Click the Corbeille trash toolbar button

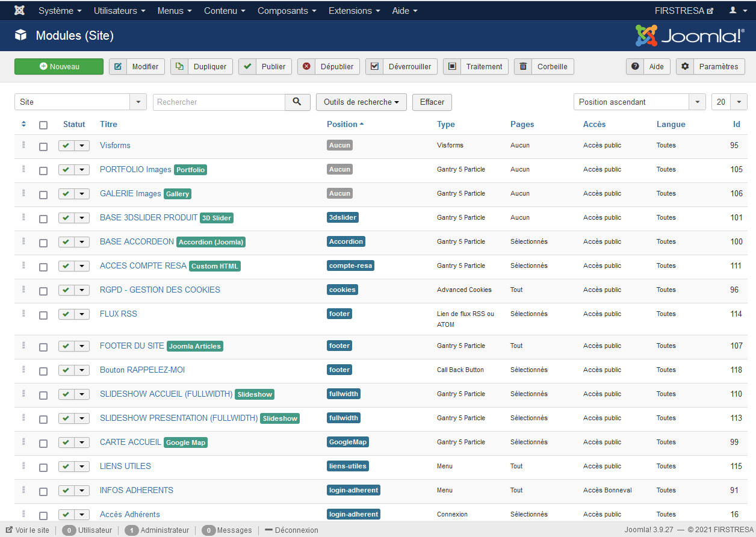tap(544, 66)
